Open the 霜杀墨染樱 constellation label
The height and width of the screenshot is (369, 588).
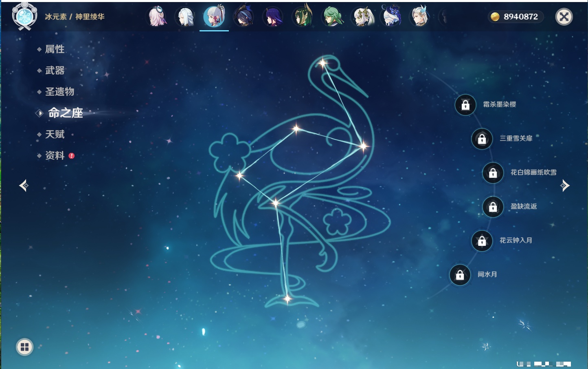coord(500,104)
